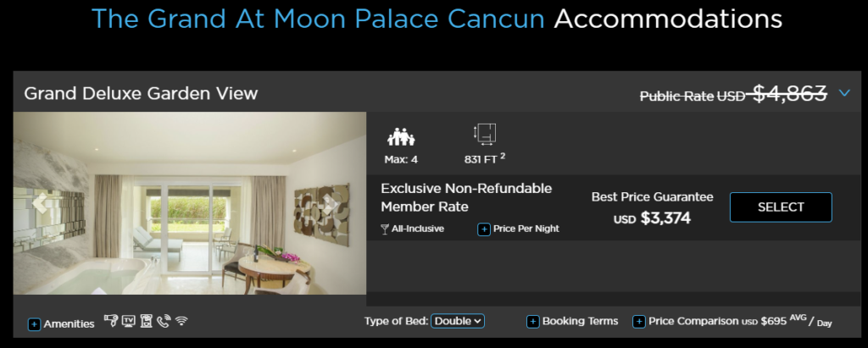Screen dimensions: 868x348
Task: Click the Exclusive Non-Refundable Member Rate label
Action: point(466,197)
